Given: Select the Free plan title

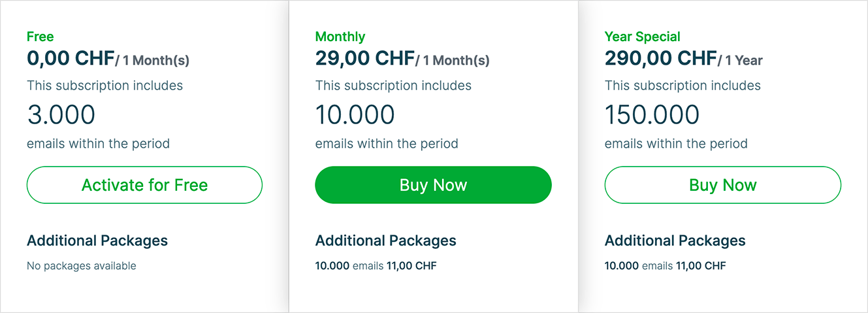Looking at the screenshot, I should click(40, 37).
